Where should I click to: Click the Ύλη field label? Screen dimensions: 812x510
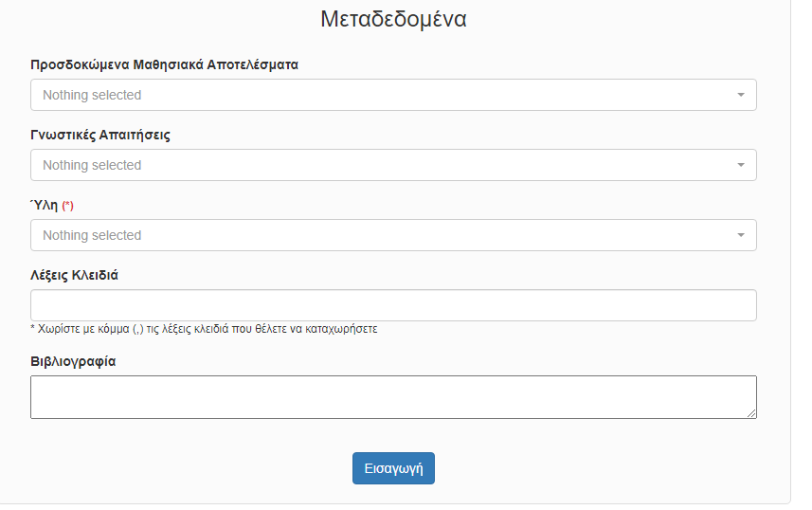[44, 205]
